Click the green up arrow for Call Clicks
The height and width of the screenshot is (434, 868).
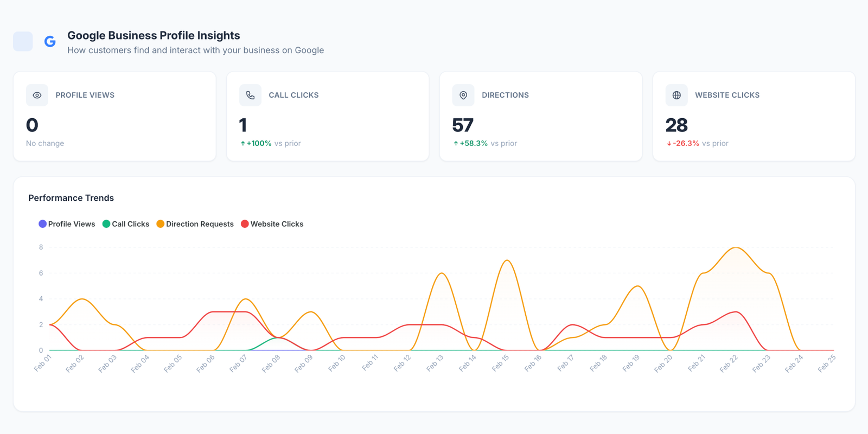click(242, 144)
